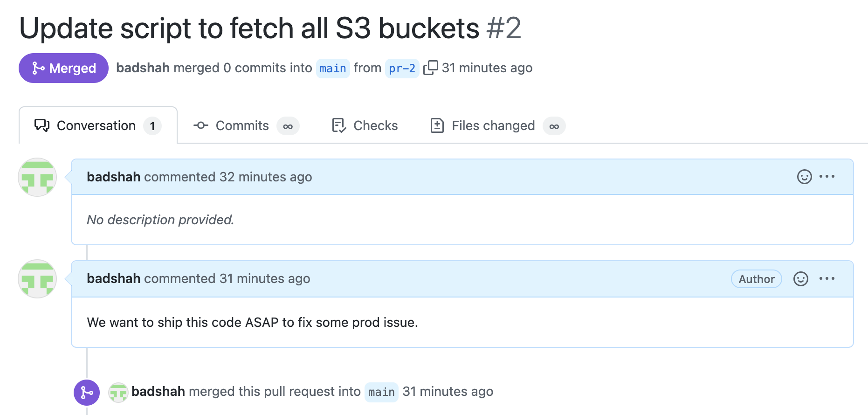The image size is (868, 415).
Task: Click the '32 minutes ago' comment timestamp
Action: click(x=266, y=177)
